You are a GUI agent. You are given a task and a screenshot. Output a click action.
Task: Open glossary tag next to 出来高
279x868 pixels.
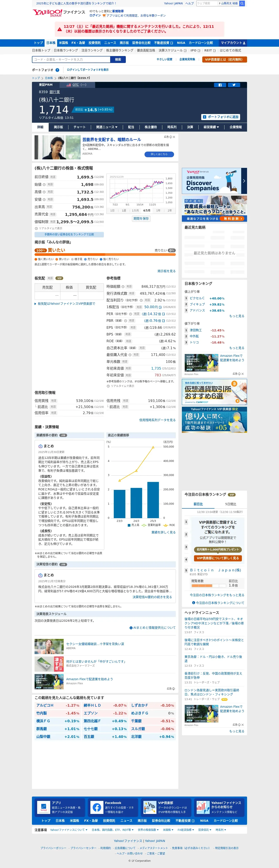[49, 207]
